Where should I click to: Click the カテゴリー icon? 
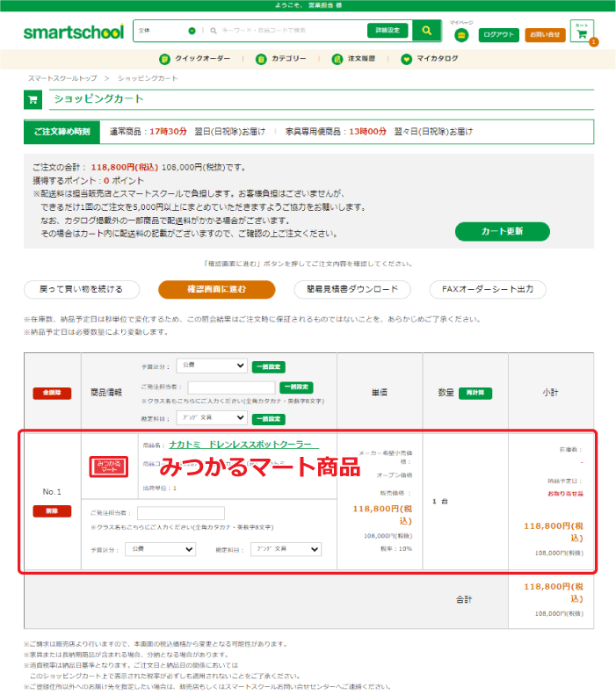tap(261, 59)
